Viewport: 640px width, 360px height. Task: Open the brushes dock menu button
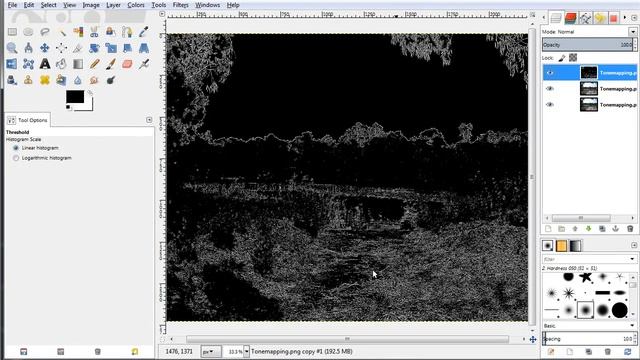634,245
